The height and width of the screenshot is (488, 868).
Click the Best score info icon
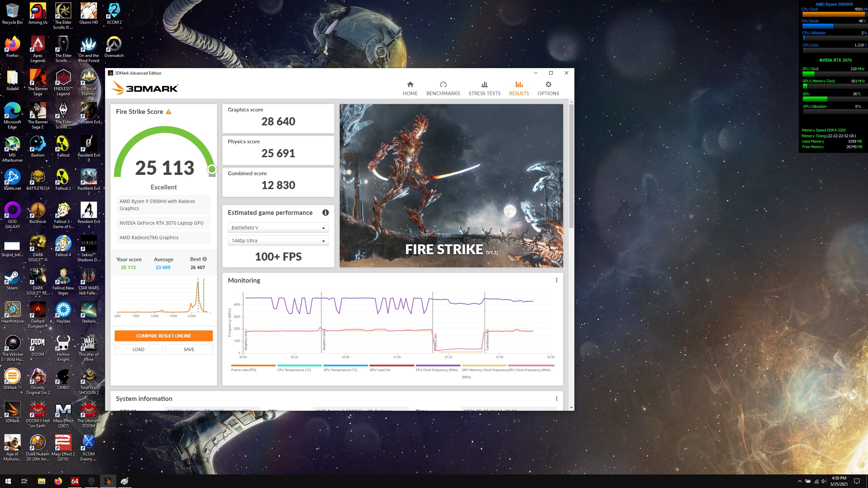pos(204,259)
